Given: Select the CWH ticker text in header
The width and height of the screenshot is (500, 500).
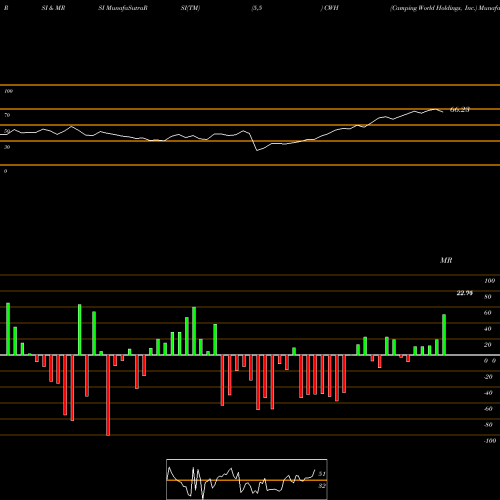Looking at the screenshot, I should (331, 8).
